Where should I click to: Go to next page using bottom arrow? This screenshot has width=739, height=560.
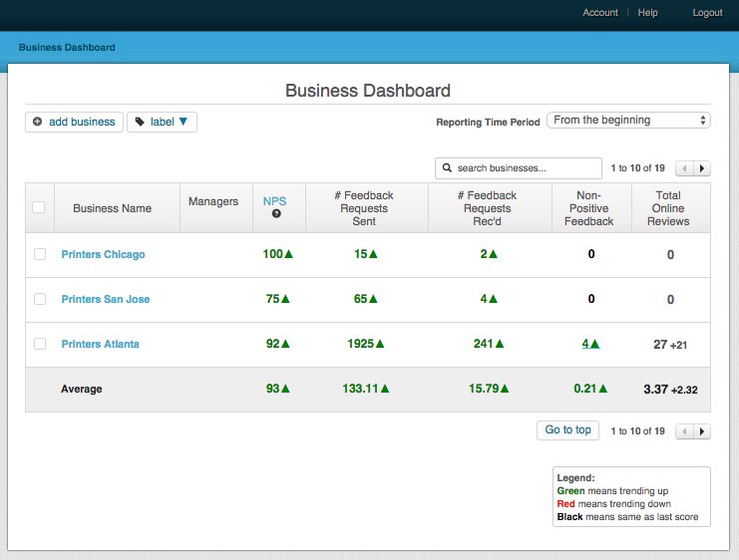(x=702, y=430)
